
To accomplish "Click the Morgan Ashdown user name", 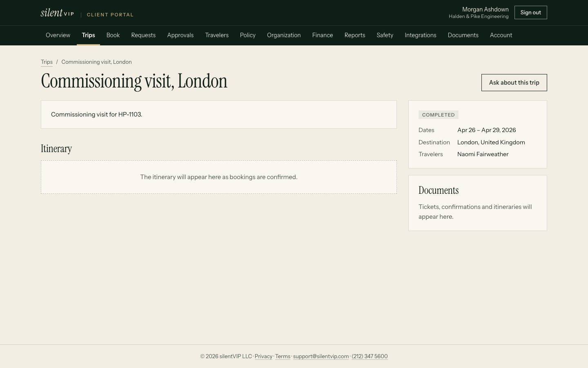I will coord(485,9).
